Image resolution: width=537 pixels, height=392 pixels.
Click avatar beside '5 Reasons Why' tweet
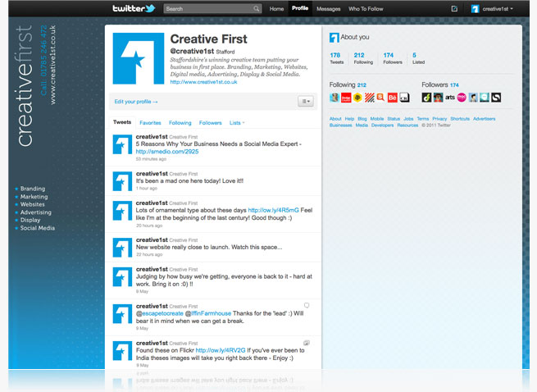[122, 144]
